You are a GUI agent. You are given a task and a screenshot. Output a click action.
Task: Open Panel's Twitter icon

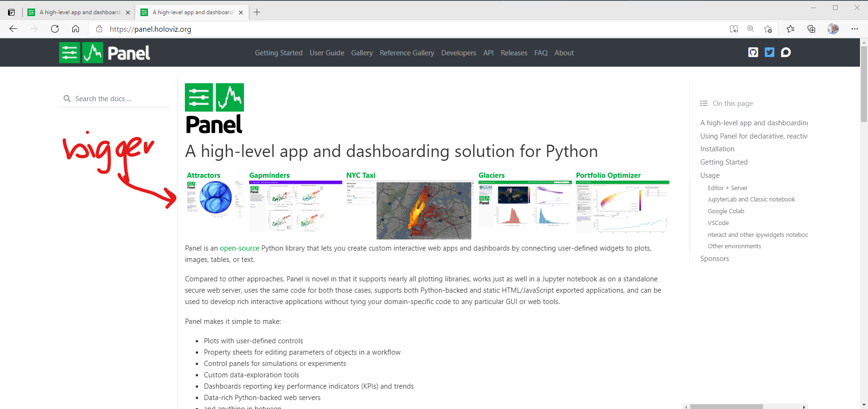pos(770,52)
